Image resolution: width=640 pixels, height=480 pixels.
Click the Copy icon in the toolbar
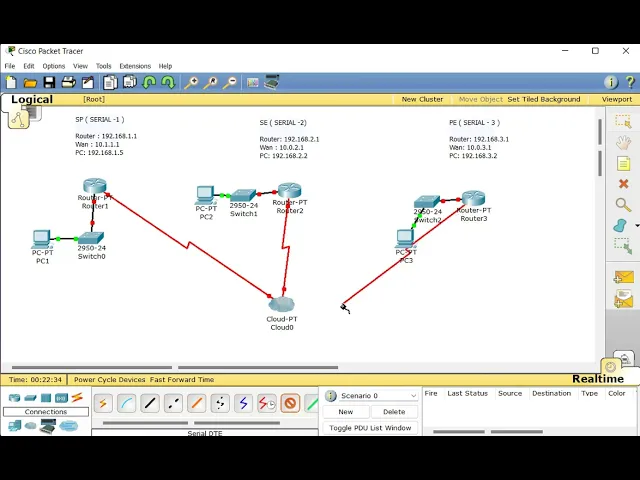(x=110, y=82)
